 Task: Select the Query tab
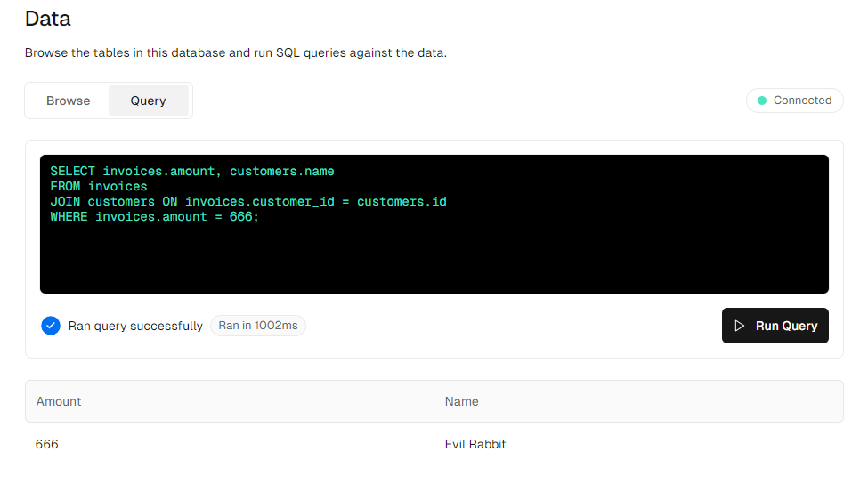click(149, 101)
